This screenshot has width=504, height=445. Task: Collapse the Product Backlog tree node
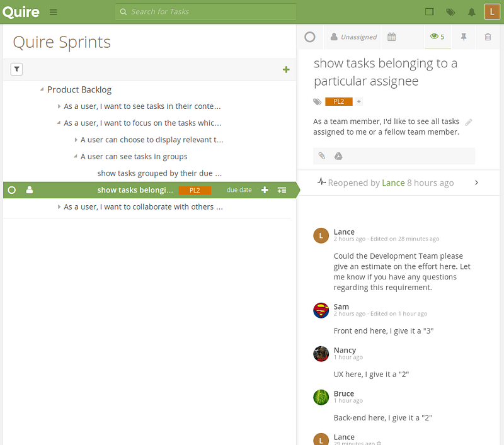tap(42, 90)
